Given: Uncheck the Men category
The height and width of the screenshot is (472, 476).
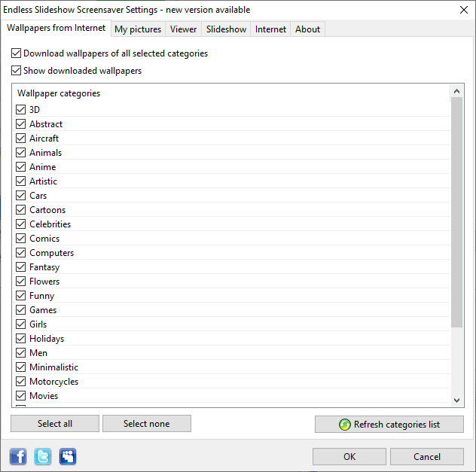Looking at the screenshot, I should (x=20, y=352).
